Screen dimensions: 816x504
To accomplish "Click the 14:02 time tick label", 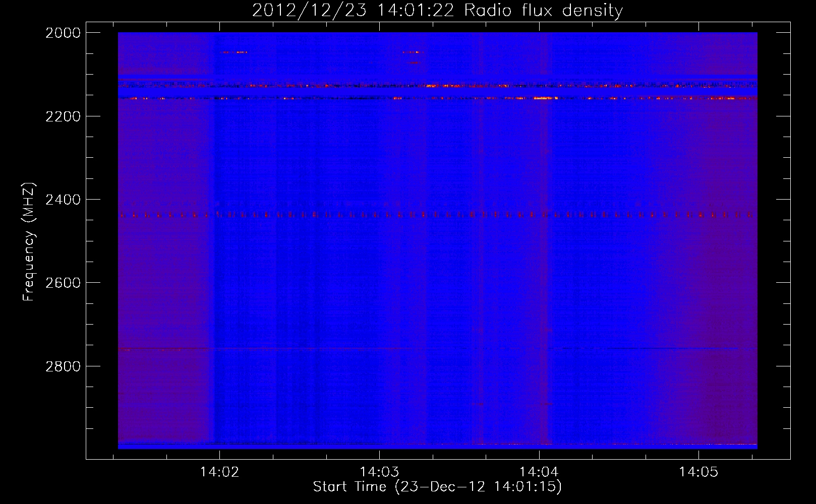I will pos(219,472).
